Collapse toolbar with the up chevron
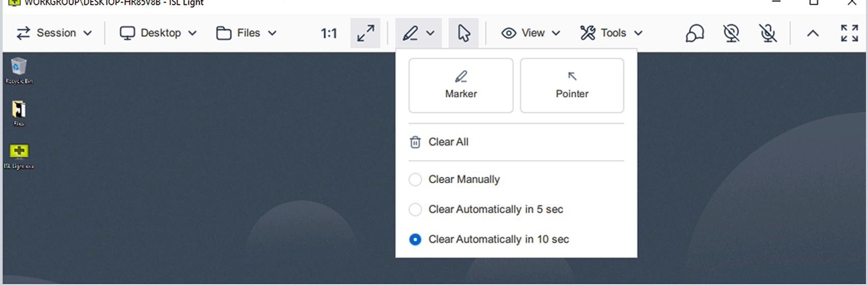This screenshot has height=286, width=868. (x=813, y=34)
